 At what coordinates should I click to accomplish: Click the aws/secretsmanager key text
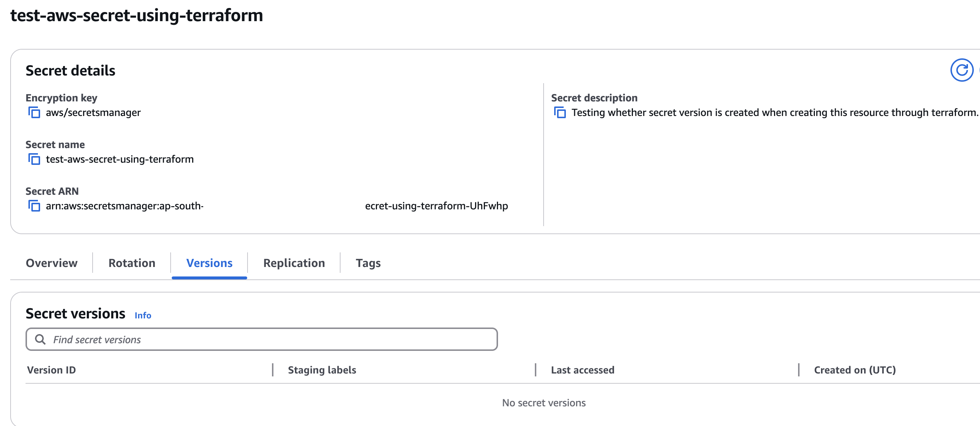pos(93,113)
